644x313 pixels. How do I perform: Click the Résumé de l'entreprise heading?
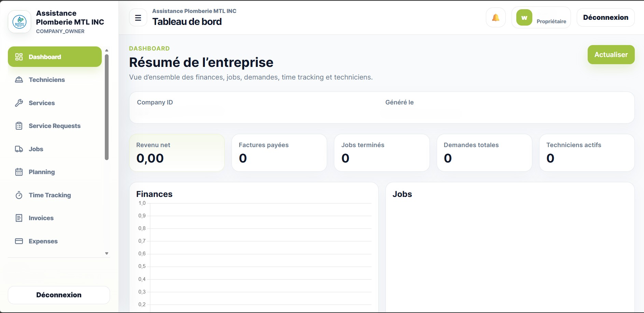coord(201,62)
